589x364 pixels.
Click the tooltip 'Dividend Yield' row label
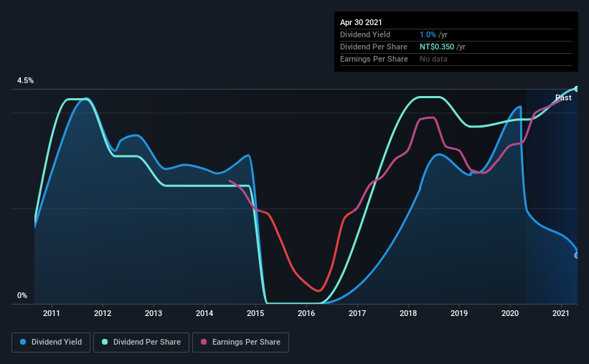click(x=365, y=34)
